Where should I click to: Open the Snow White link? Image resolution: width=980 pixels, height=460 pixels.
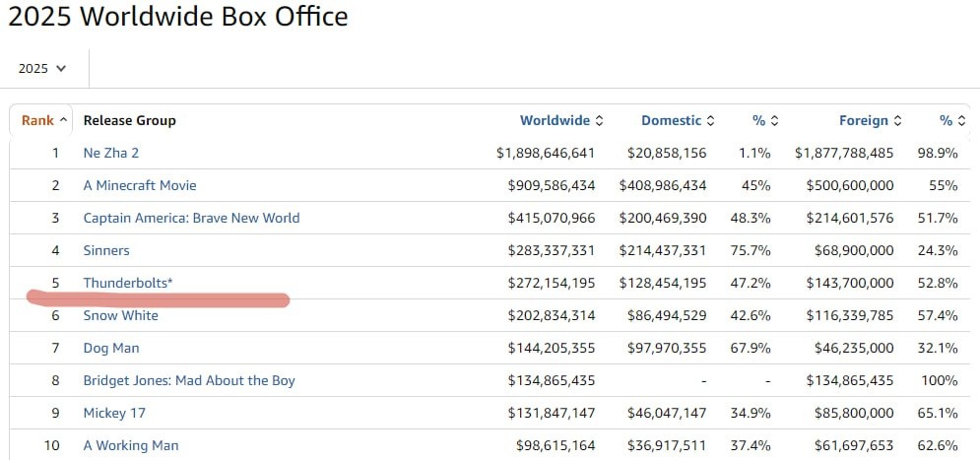click(120, 315)
